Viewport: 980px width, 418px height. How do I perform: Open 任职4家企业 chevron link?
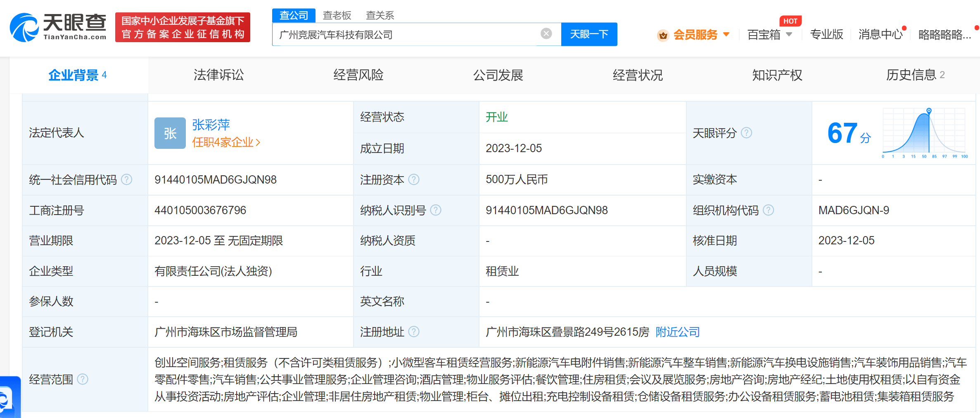pyautogui.click(x=226, y=142)
